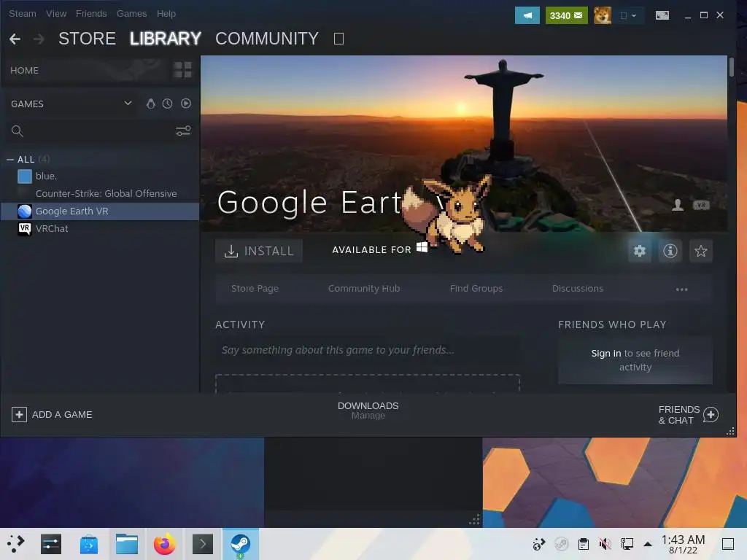
Task: Click the profile placeholder after COMMUNITY
Action: pyautogui.click(x=338, y=39)
